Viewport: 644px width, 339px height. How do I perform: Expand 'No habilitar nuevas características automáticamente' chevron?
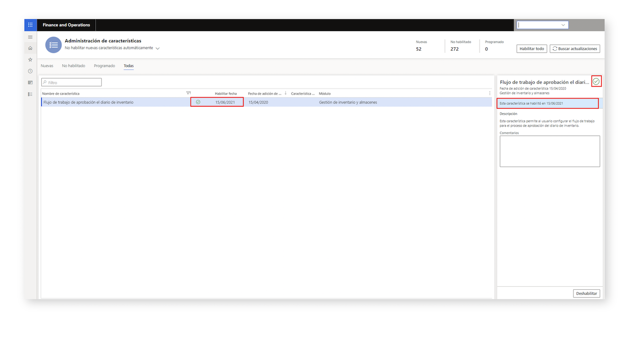pyautogui.click(x=157, y=48)
